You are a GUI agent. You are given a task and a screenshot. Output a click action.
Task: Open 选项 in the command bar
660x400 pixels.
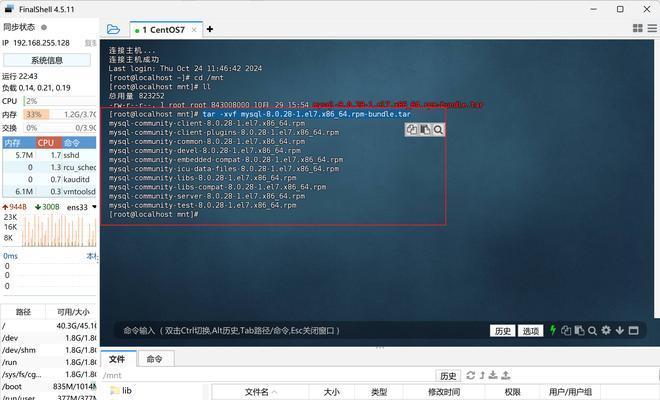pyautogui.click(x=530, y=331)
